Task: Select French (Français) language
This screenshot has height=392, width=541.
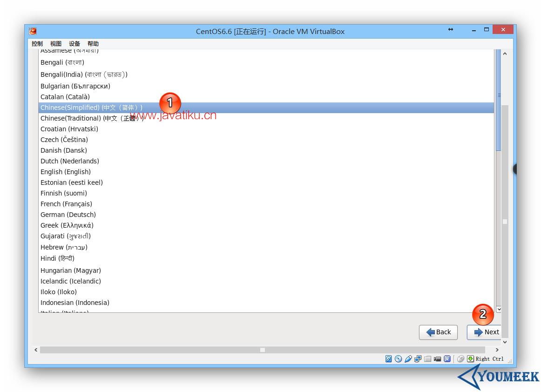Action: click(x=266, y=204)
